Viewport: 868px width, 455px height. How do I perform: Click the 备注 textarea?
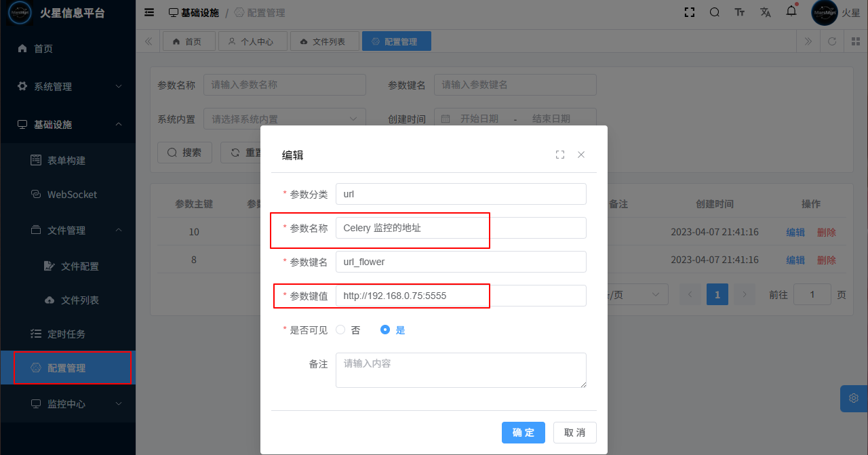pyautogui.click(x=461, y=370)
